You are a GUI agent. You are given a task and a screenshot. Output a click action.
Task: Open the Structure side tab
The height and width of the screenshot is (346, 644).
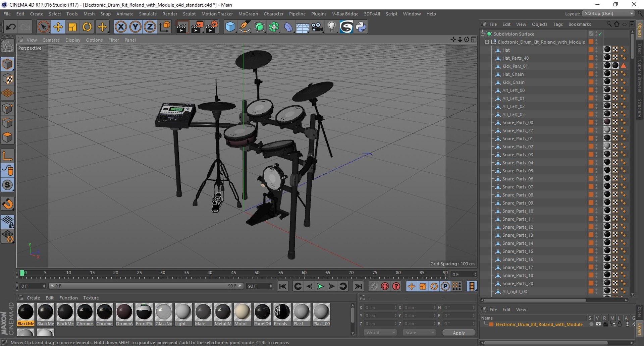(640, 108)
